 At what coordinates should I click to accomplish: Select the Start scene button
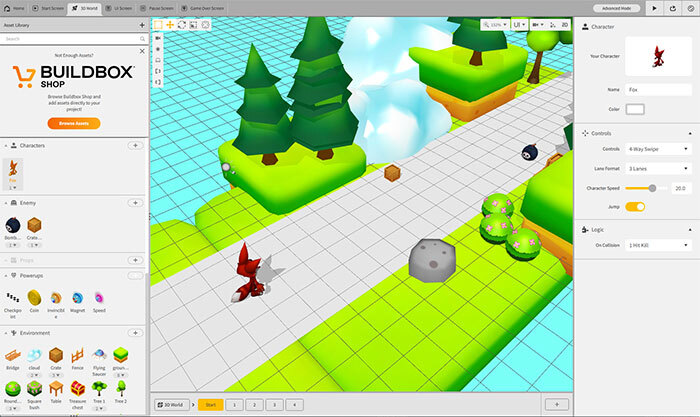point(210,404)
